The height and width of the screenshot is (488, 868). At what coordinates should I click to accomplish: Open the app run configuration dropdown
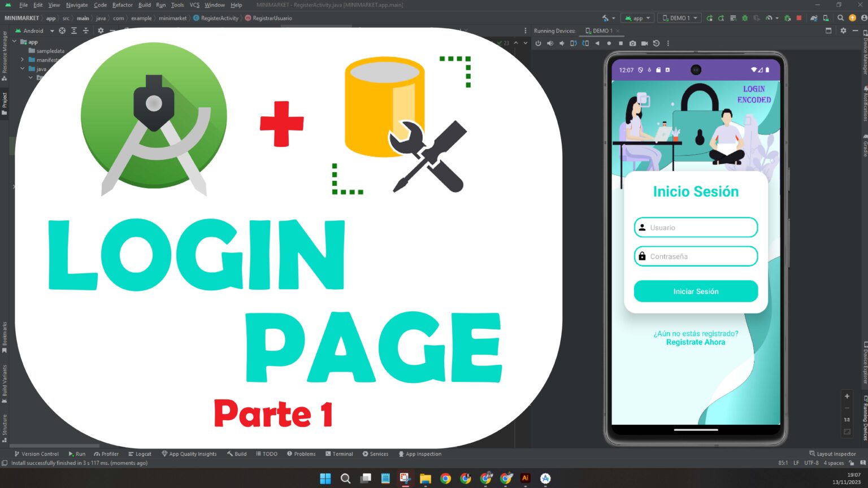pos(637,18)
